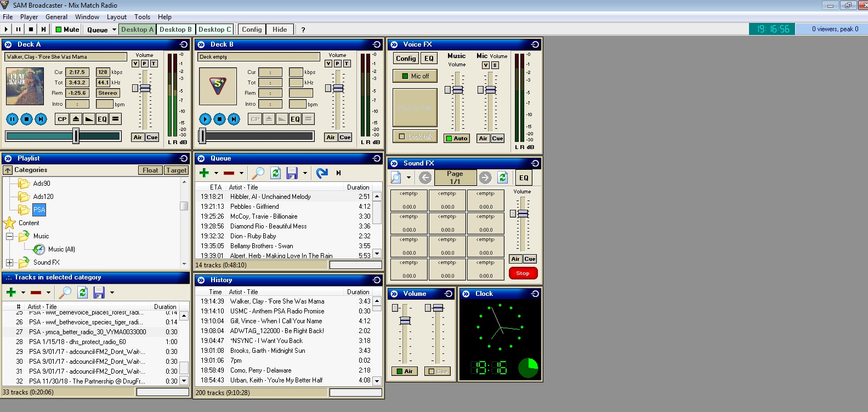Refresh the Queue list
Image resolution: width=868 pixels, height=412 pixels.
(275, 173)
